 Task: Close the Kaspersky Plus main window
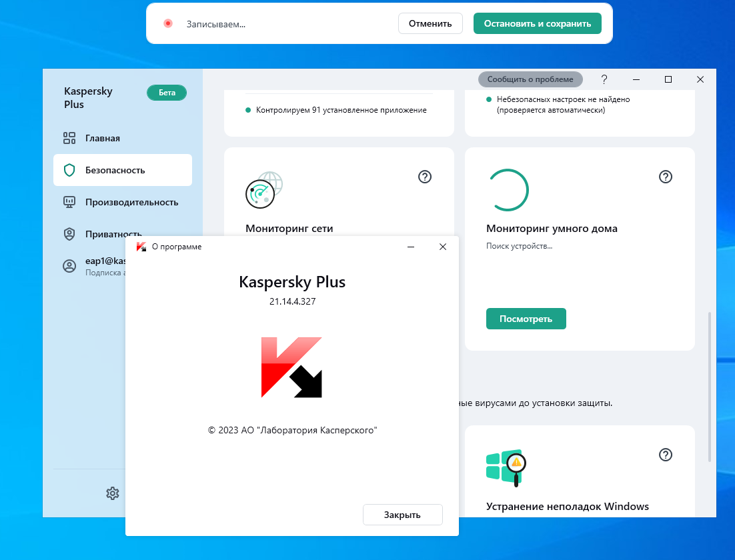click(x=700, y=79)
